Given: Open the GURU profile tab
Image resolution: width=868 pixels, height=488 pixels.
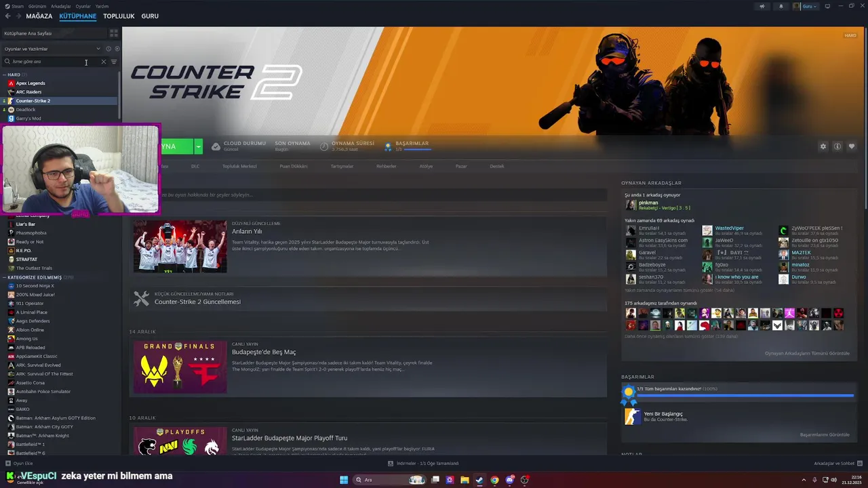Looking at the screenshot, I should pos(150,16).
